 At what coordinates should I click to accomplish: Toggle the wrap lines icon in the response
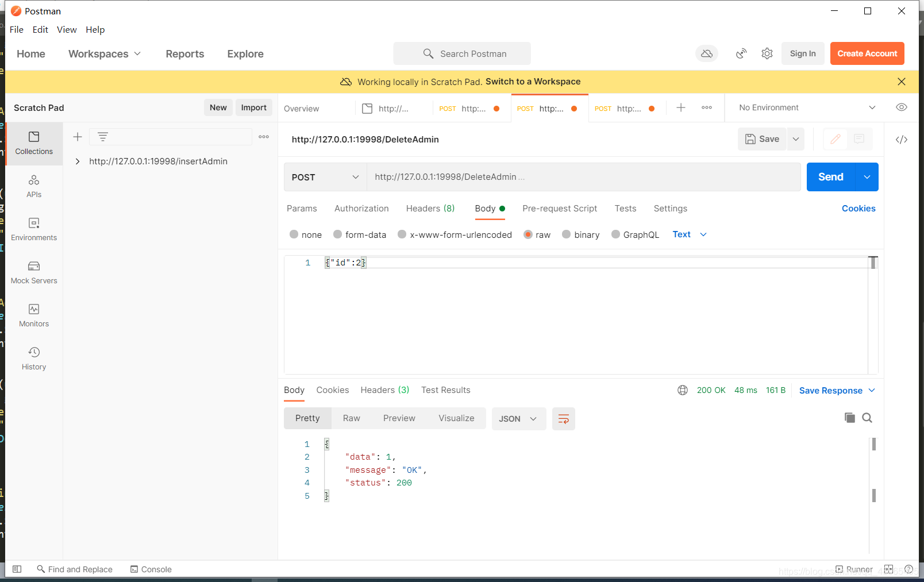click(x=564, y=419)
